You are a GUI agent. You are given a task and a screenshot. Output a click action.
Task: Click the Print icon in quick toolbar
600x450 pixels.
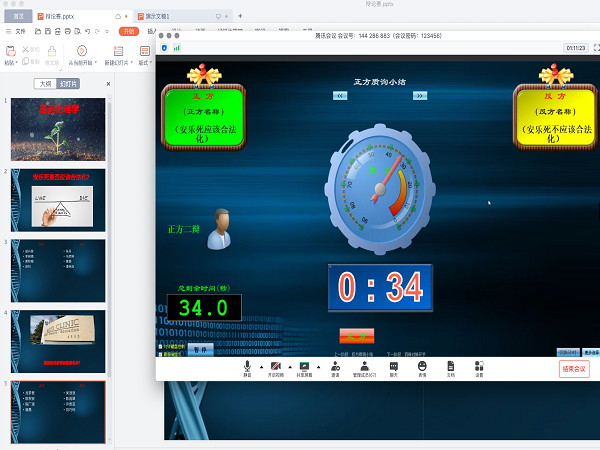(68, 31)
